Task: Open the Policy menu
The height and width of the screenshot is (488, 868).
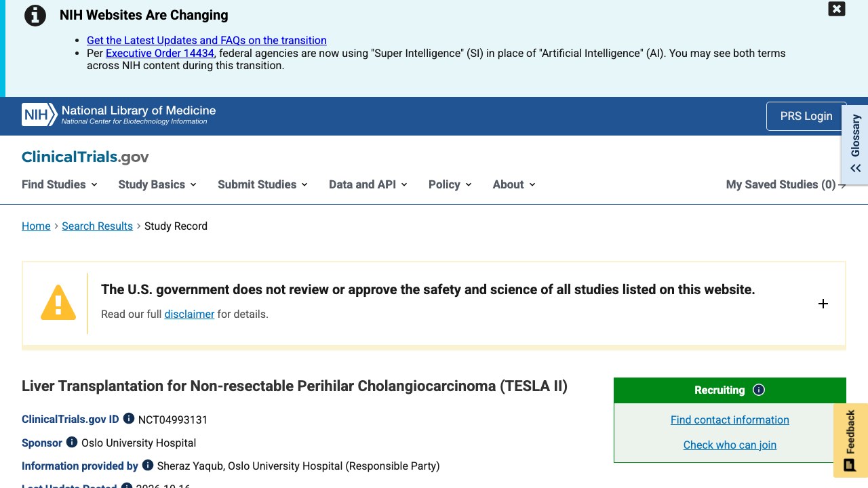Action: pyautogui.click(x=450, y=184)
